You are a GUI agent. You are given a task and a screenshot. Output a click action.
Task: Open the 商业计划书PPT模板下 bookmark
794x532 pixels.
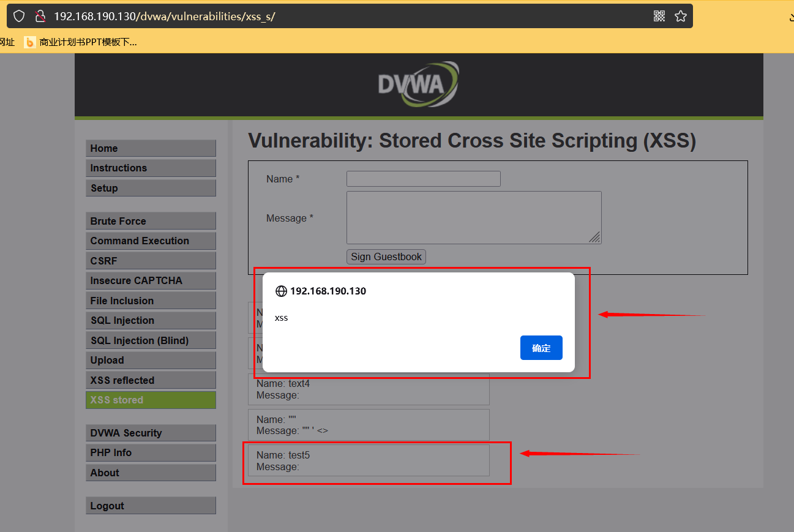point(80,42)
